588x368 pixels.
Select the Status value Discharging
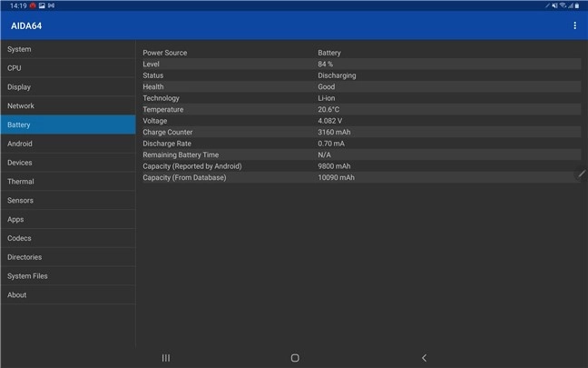pos(337,75)
